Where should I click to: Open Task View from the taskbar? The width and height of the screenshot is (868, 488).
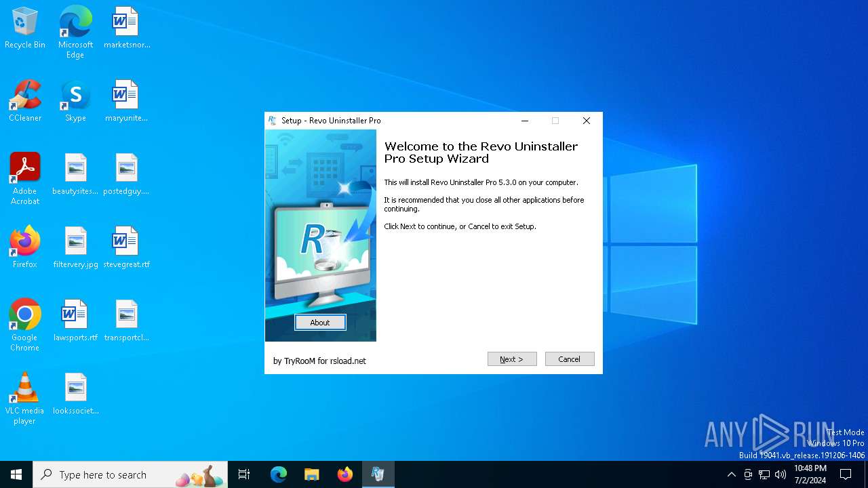[244, 474]
